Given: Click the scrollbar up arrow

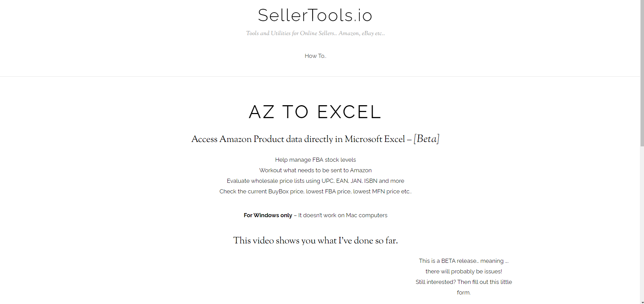Looking at the screenshot, I should click(641, 3).
